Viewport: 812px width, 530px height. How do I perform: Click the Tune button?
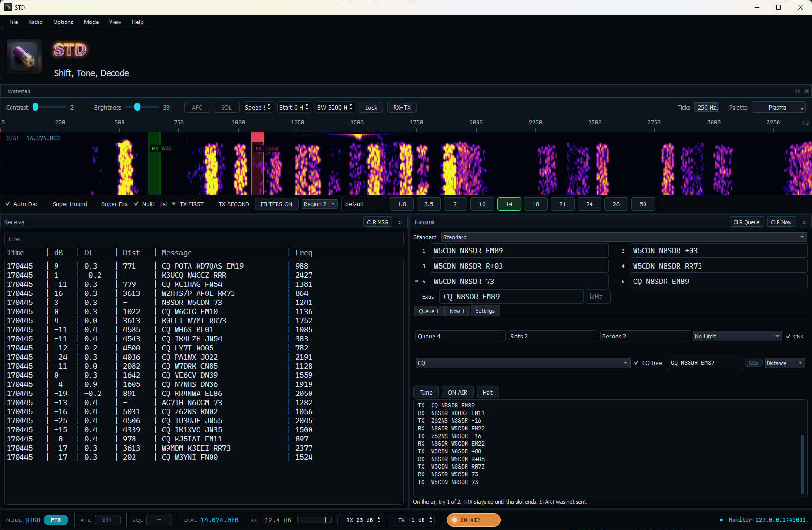coord(426,392)
